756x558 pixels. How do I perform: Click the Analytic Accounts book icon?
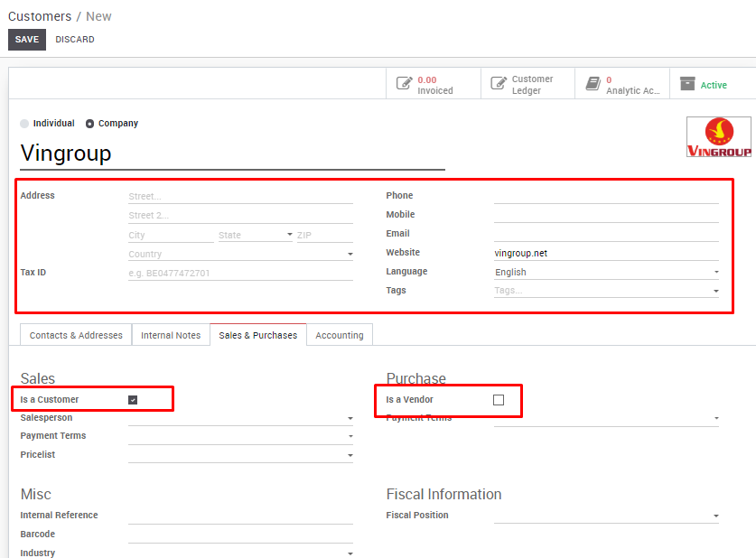pos(593,84)
